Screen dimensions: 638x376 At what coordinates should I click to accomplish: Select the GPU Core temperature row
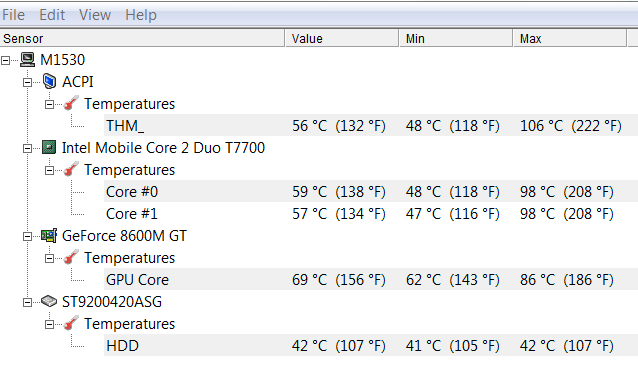371,280
